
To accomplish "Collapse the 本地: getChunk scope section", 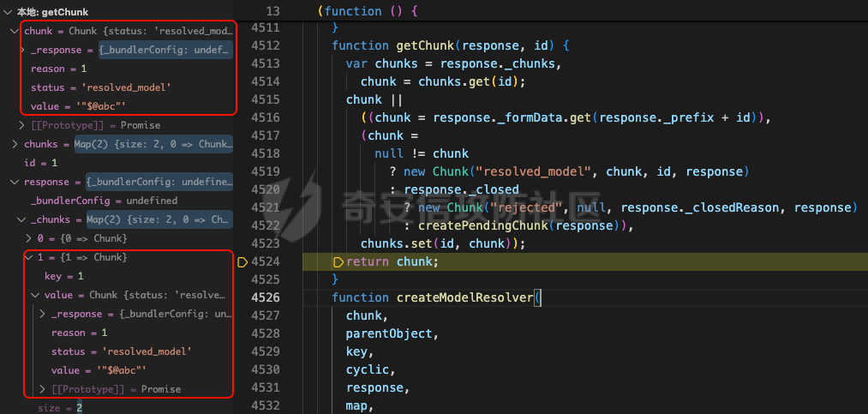I will (8, 13).
